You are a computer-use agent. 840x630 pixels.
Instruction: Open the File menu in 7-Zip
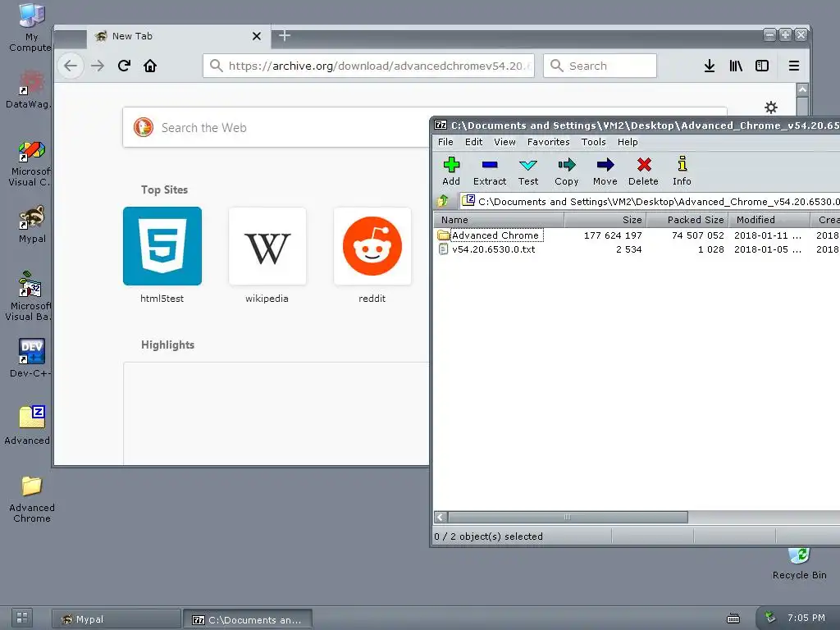(x=445, y=142)
